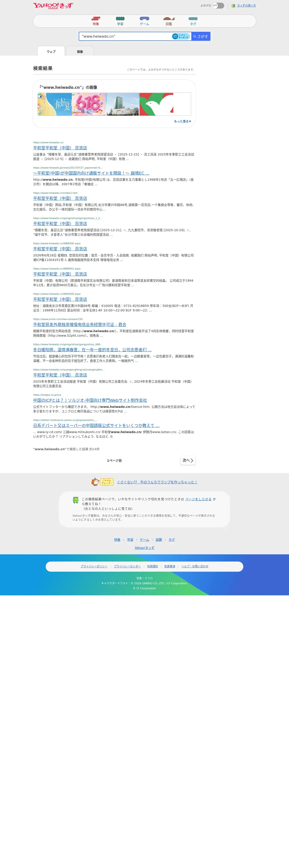Open the ゲーム category in the top navigation
This screenshot has height=868, width=289.
coord(144,21)
